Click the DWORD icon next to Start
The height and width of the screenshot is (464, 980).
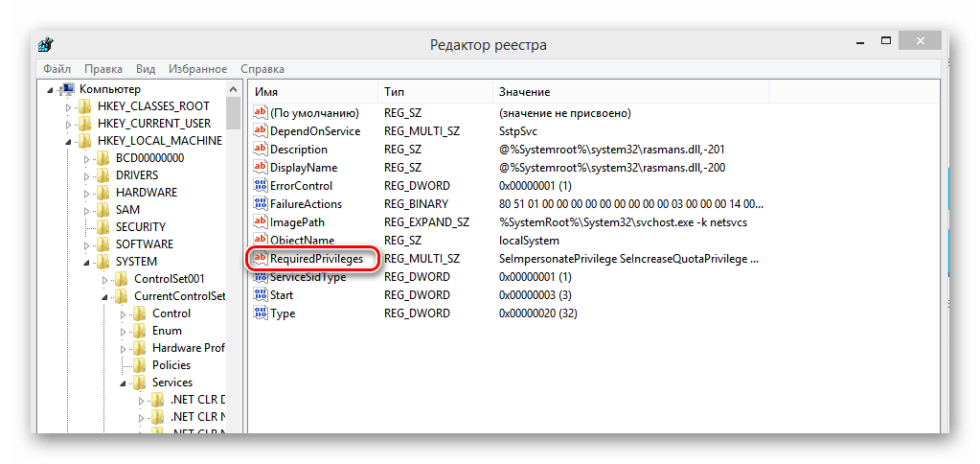pyautogui.click(x=260, y=295)
